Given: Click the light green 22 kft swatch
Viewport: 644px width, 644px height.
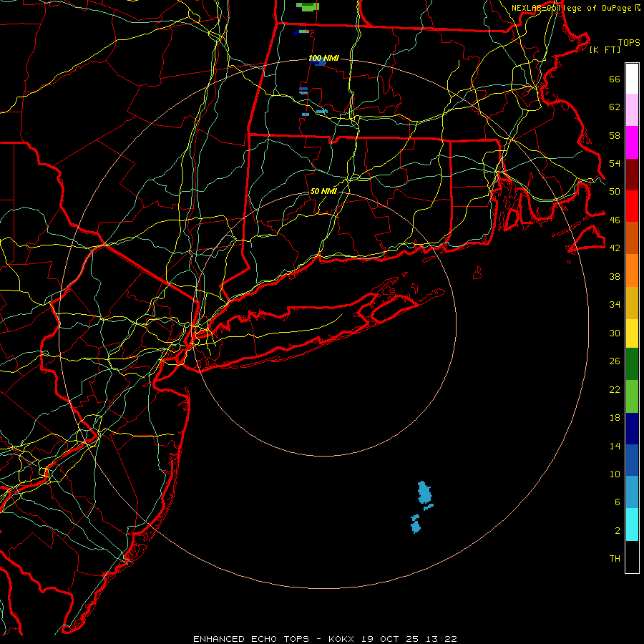Looking at the screenshot, I should [x=632, y=396].
